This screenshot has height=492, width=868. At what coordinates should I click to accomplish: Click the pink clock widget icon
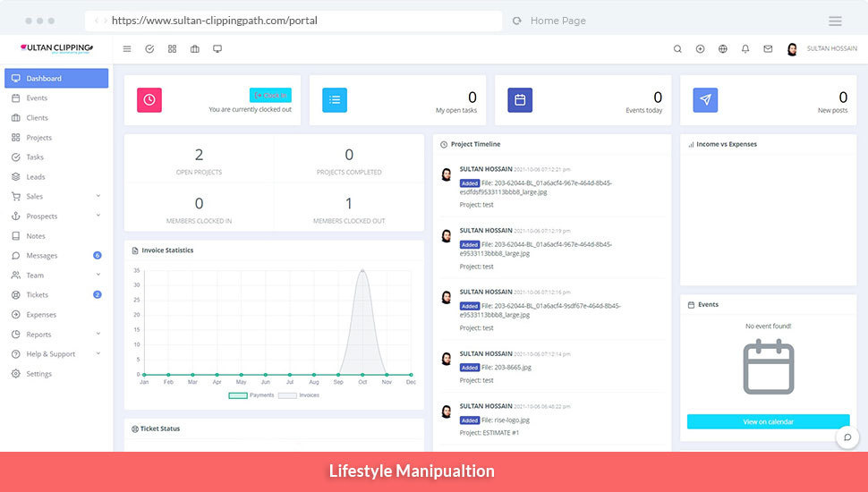[149, 99]
